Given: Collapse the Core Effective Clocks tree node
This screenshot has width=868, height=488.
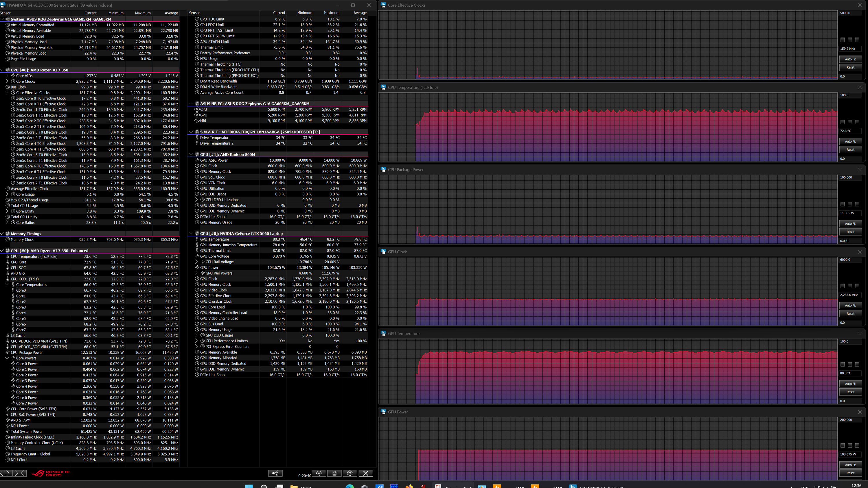Looking at the screenshot, I should (7, 93).
